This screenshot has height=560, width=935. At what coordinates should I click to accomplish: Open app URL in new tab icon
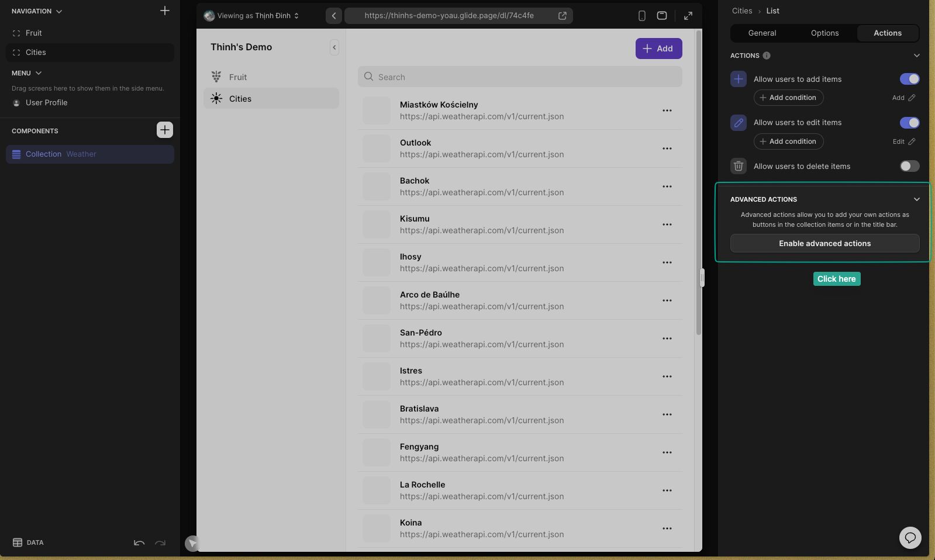click(563, 16)
